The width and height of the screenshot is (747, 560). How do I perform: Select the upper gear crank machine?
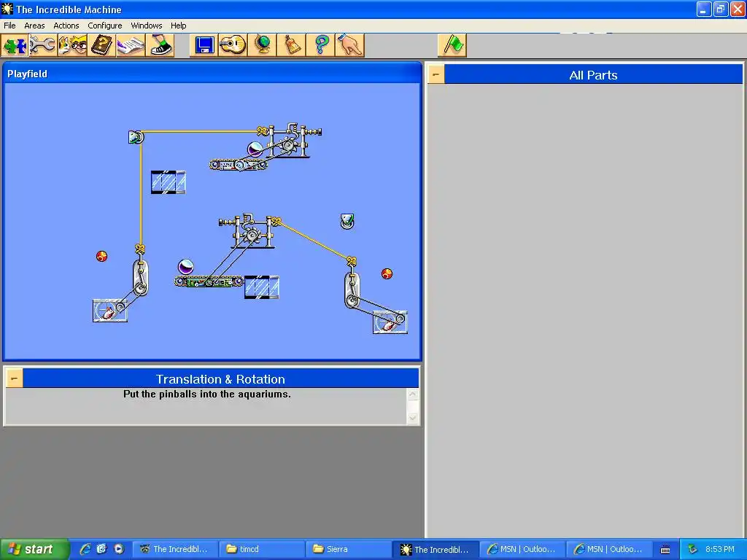(290, 140)
